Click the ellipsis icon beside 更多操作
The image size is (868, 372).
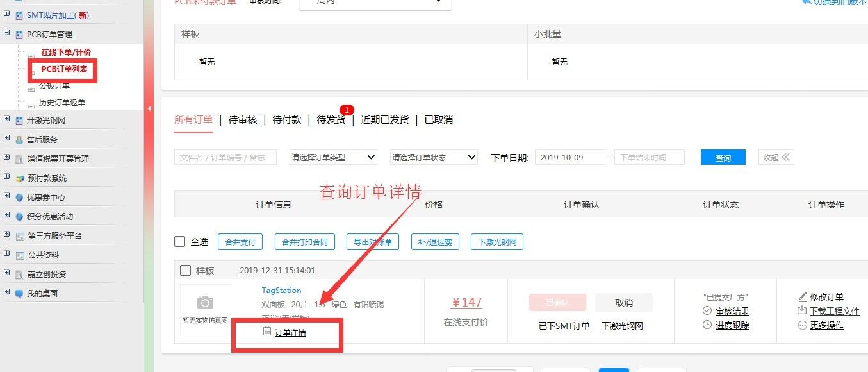[x=802, y=325]
